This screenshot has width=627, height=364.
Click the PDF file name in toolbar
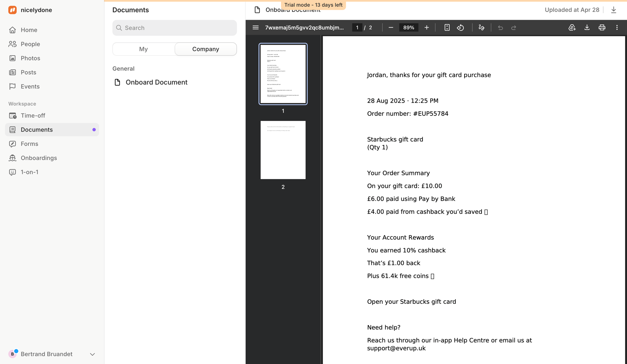(x=304, y=27)
